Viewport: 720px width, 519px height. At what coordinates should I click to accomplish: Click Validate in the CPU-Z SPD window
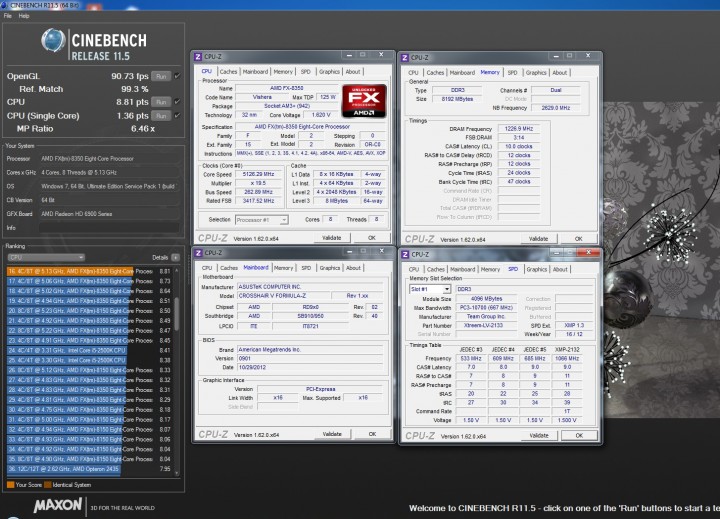539,435
